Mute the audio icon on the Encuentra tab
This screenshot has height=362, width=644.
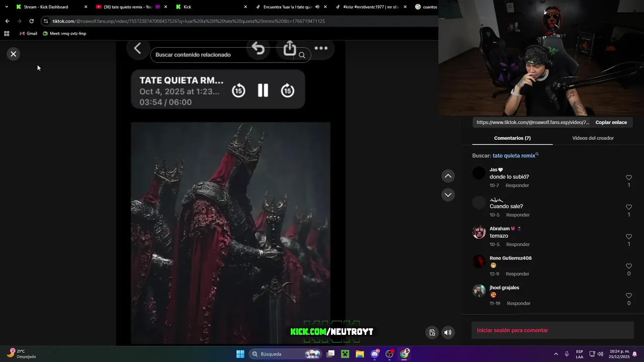[317, 7]
